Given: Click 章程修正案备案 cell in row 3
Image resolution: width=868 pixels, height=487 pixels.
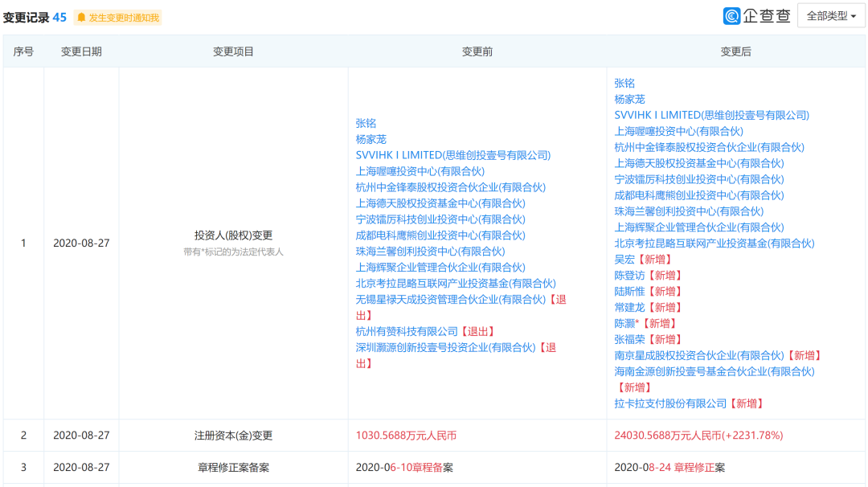Looking at the screenshot, I should [x=233, y=468].
